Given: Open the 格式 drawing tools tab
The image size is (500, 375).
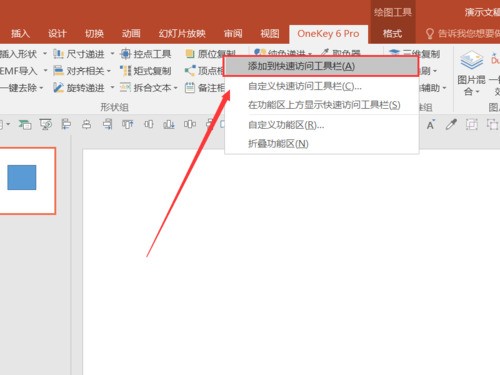Looking at the screenshot, I should [392, 34].
